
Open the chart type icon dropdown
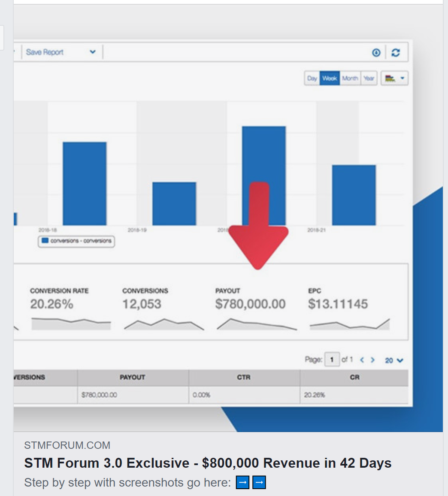click(394, 79)
